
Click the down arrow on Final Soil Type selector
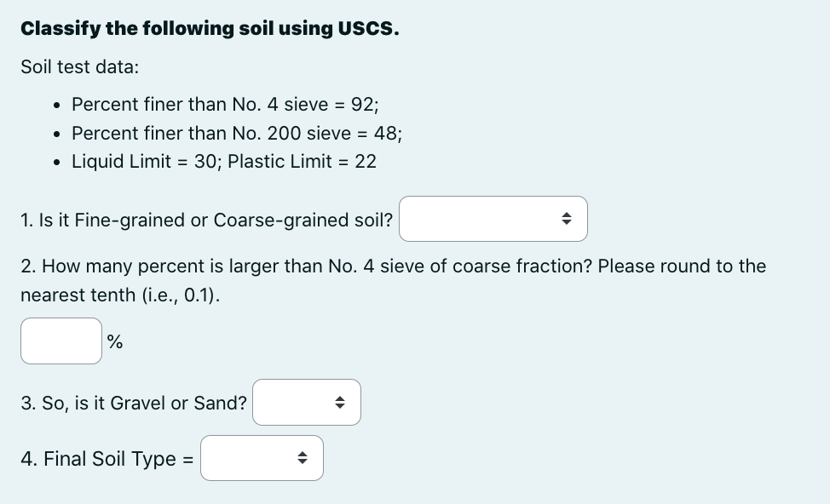[302, 462]
